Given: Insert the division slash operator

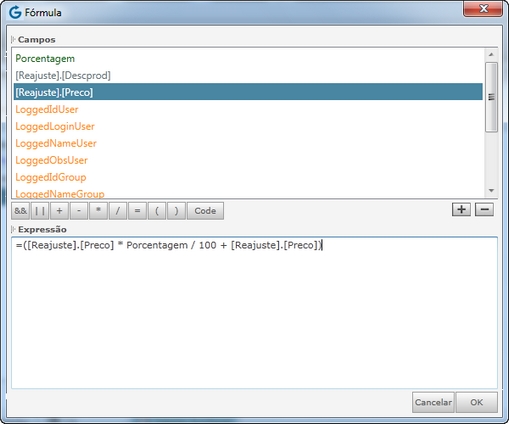Looking at the screenshot, I should click(x=118, y=211).
